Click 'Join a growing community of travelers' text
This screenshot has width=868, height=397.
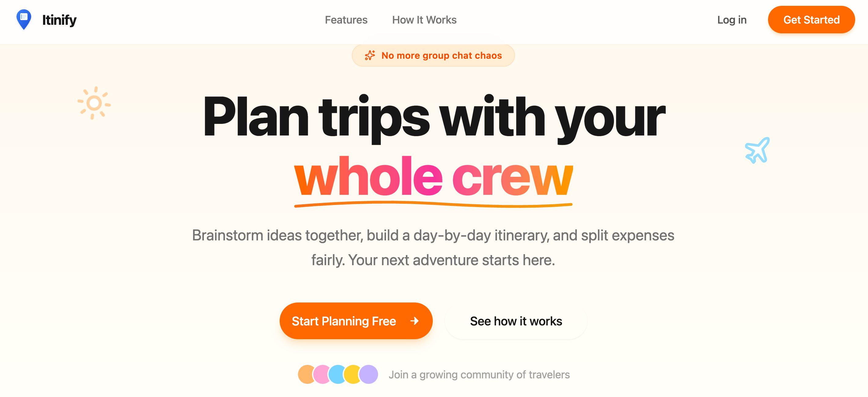click(x=479, y=374)
